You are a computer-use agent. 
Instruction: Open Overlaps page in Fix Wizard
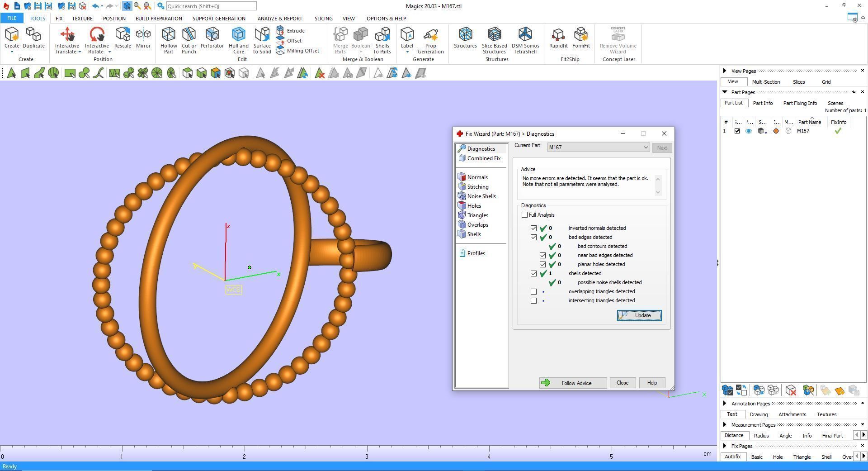473,225
